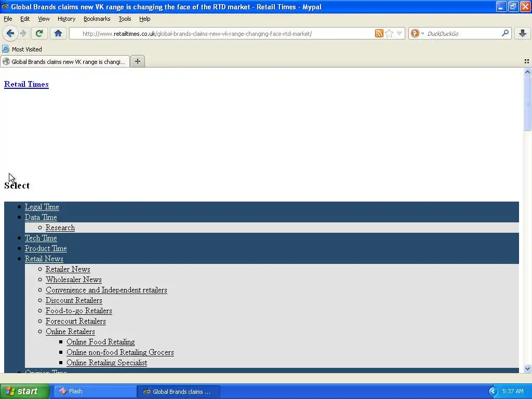This screenshot has width=532, height=399.
Task: Click the 5:37 AM system clock
Action: 513,391
